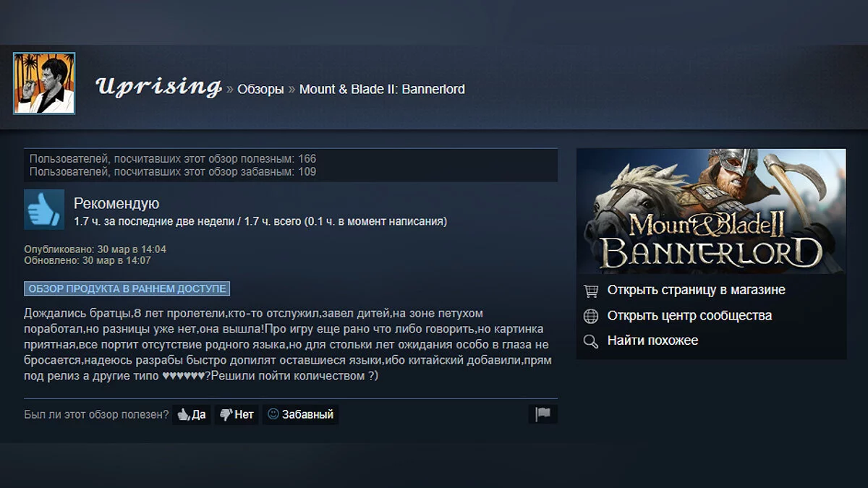The height and width of the screenshot is (488, 868).
Task: Click the globe community hub icon
Action: tap(591, 316)
